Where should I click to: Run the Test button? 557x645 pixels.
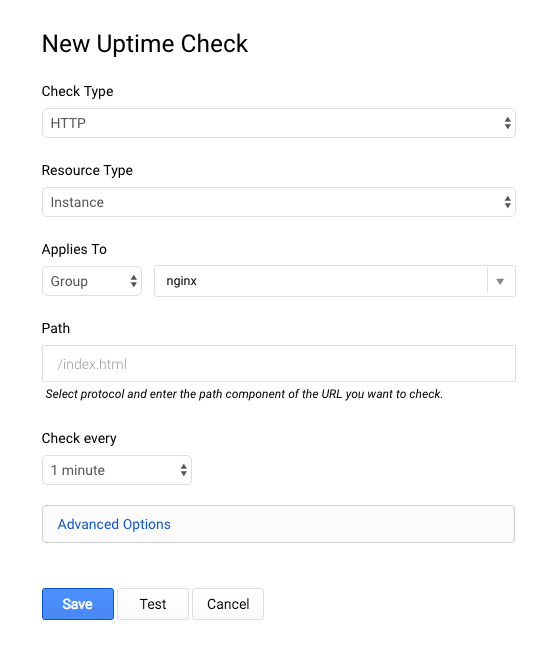pyautogui.click(x=153, y=604)
